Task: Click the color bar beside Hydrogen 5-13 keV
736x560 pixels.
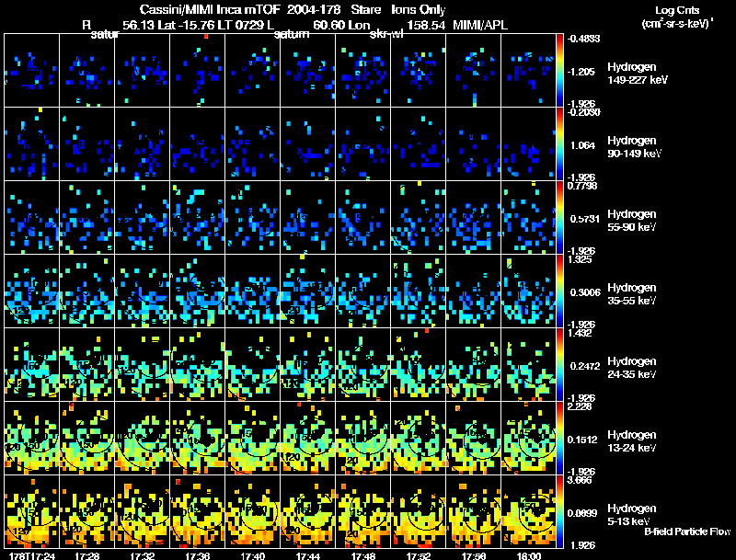Action: (559, 511)
